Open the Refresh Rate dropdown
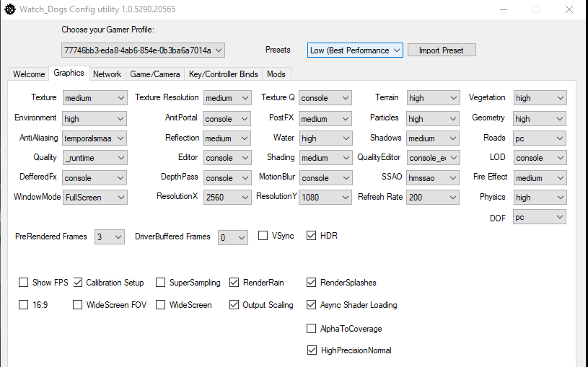This screenshot has width=588, height=367. 433,197
